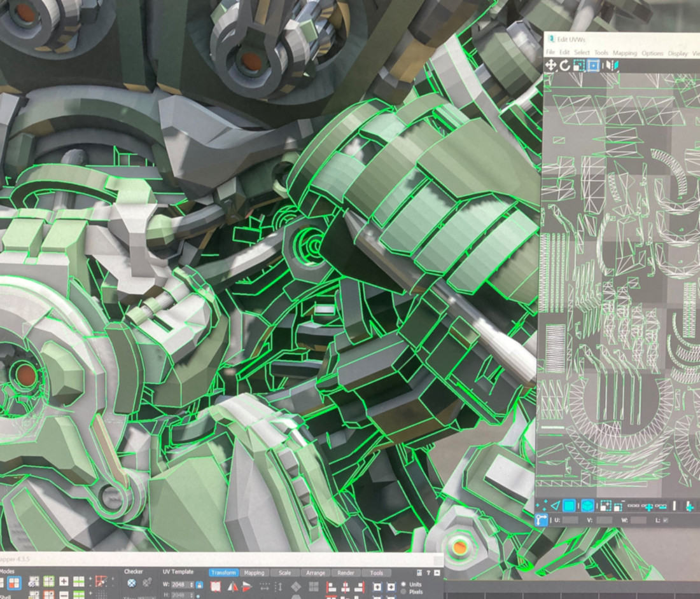Switch to the Render tab

point(346,573)
